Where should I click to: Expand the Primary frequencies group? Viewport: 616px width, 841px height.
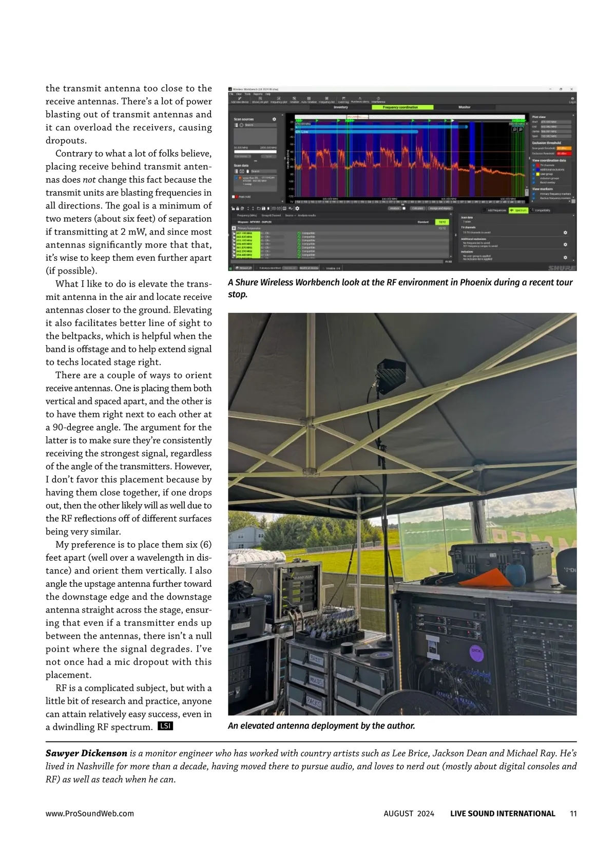point(234,228)
